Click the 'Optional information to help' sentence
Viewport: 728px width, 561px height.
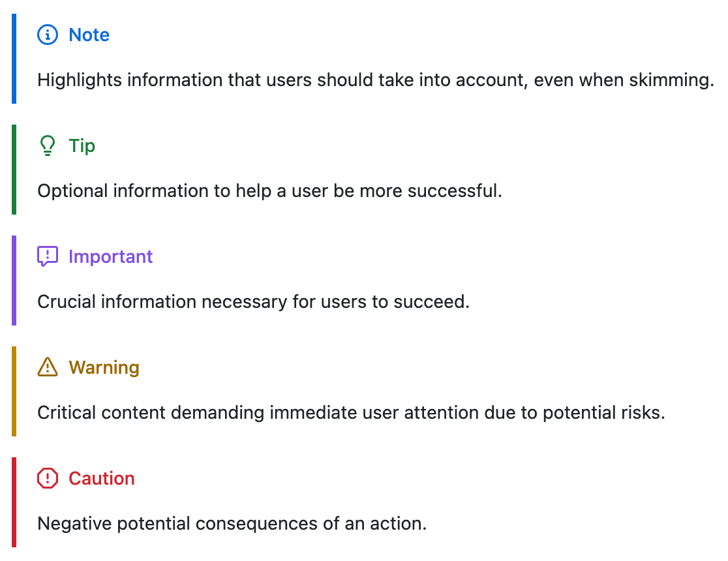click(269, 191)
